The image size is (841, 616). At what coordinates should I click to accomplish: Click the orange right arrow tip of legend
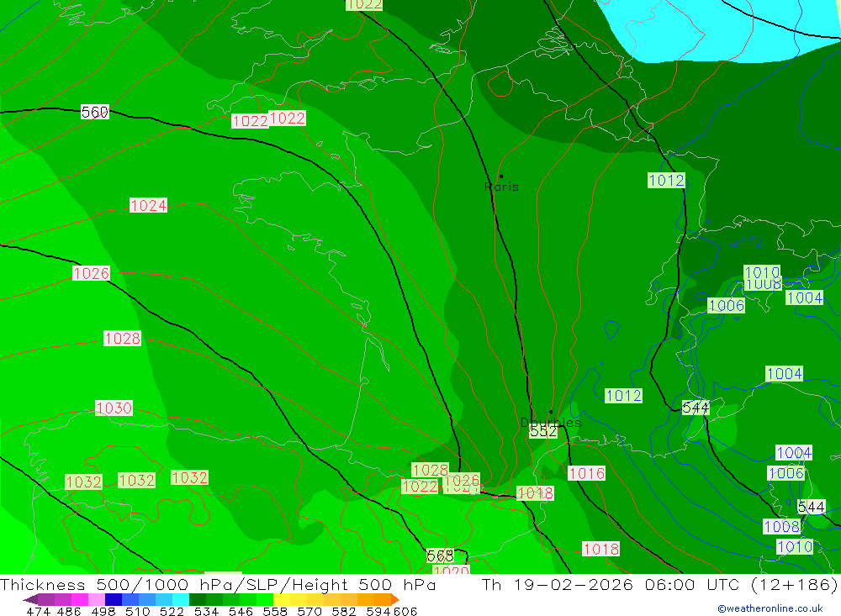coord(395,599)
